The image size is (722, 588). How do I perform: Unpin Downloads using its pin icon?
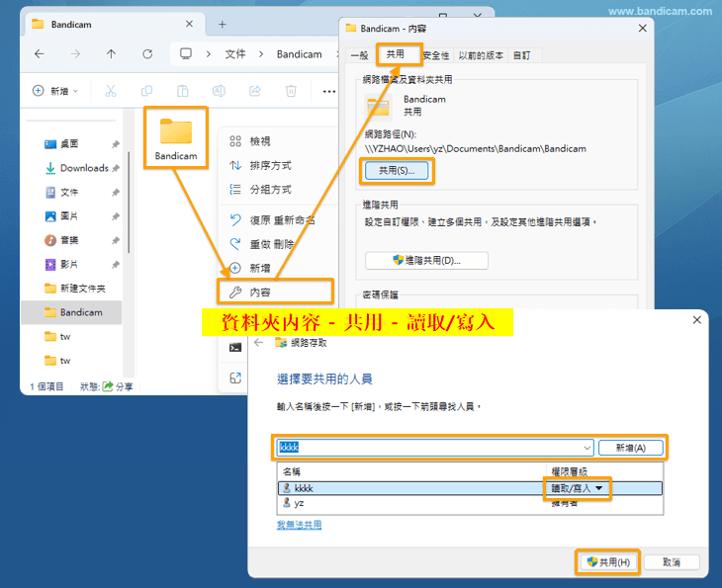click(116, 168)
